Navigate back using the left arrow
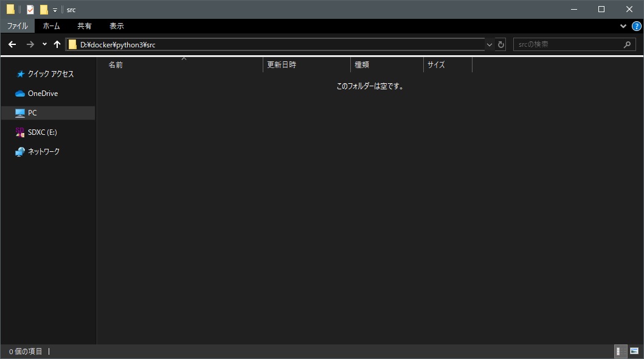Image resolution: width=644 pixels, height=359 pixels. pos(12,44)
